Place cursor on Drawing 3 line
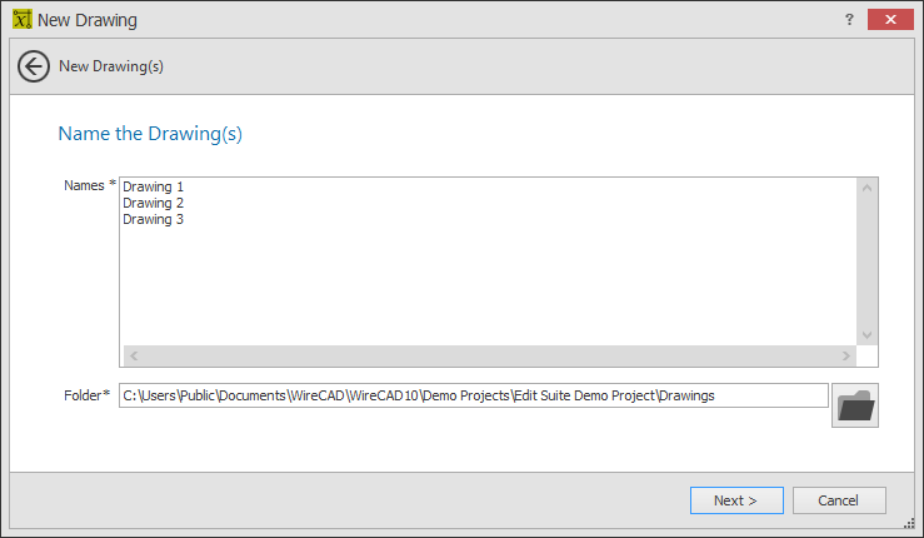 [x=153, y=219]
